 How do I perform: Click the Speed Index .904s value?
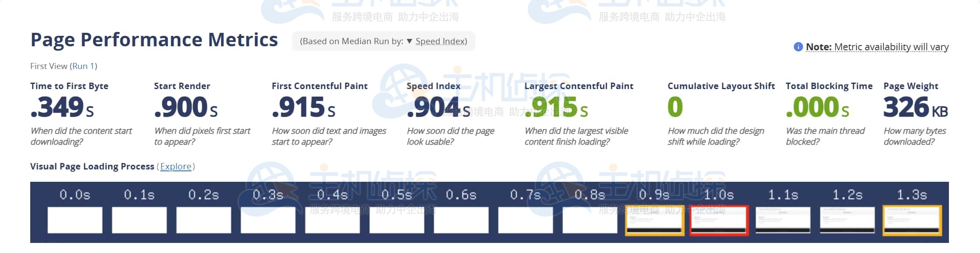point(438,107)
